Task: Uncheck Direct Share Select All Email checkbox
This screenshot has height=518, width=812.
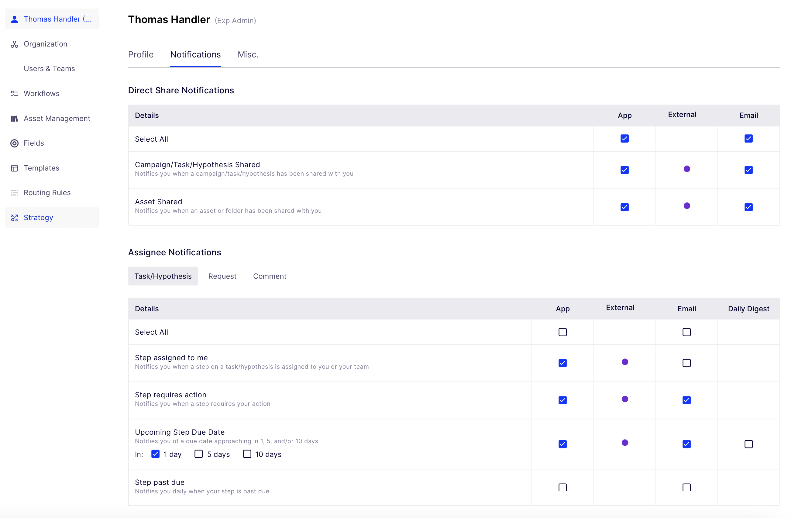Action: point(748,139)
